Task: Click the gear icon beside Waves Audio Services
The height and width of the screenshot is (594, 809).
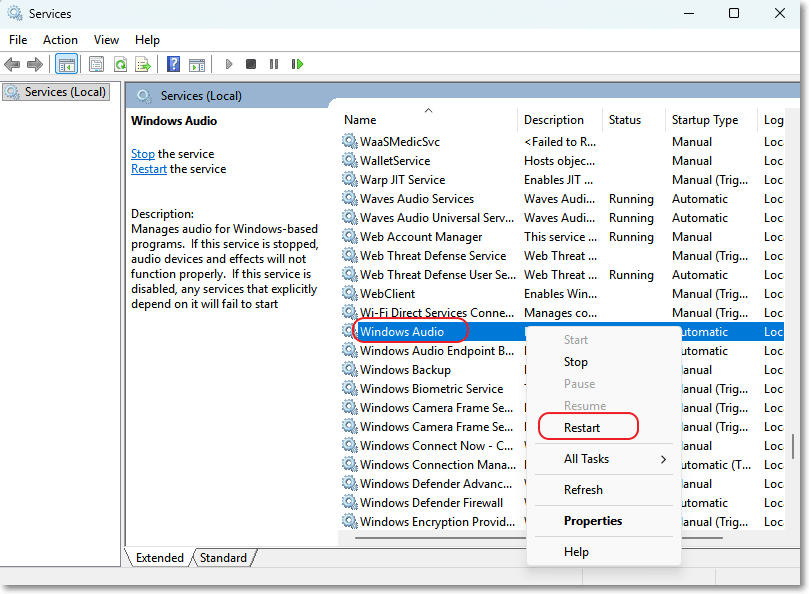Action: (350, 198)
